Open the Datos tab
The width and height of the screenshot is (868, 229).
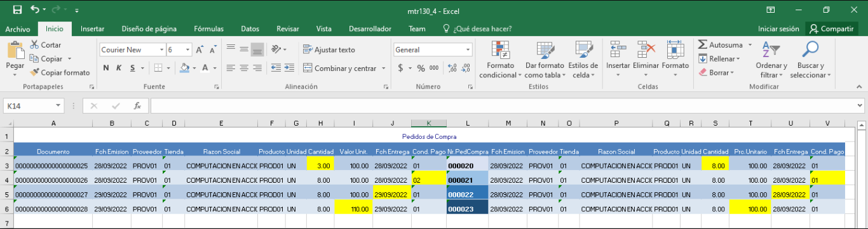[250, 29]
